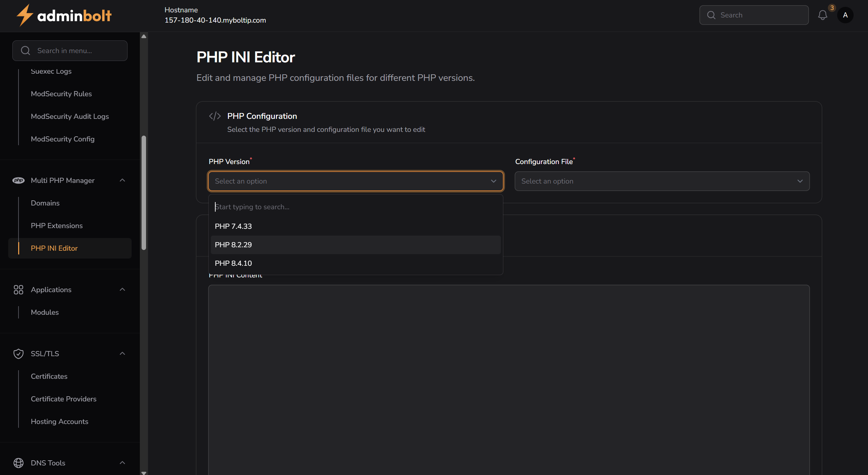Open the Domains page

(45, 203)
